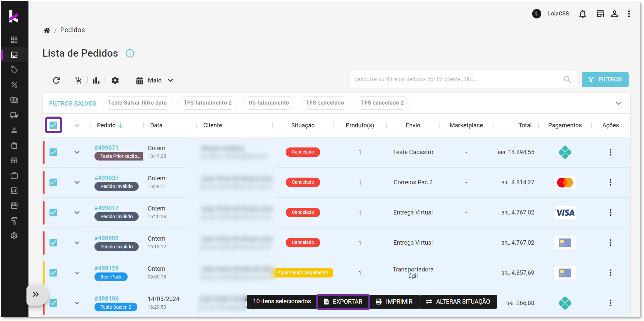Uncheck order #498106 checkbox
Viewport: 644px width, 321px height.
(x=53, y=303)
